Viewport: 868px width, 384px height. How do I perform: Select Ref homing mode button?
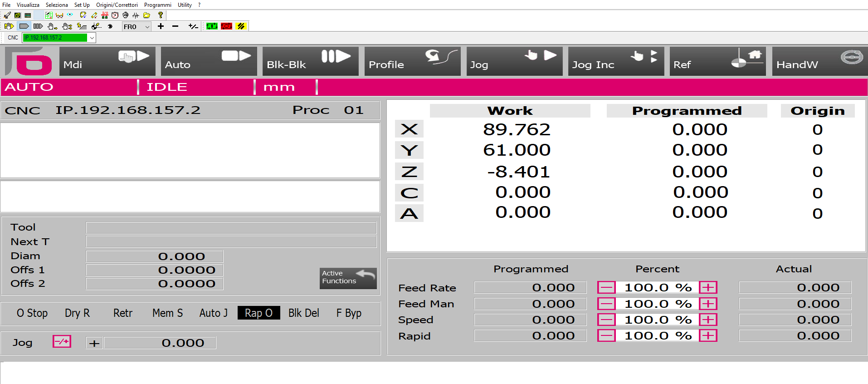(x=717, y=61)
